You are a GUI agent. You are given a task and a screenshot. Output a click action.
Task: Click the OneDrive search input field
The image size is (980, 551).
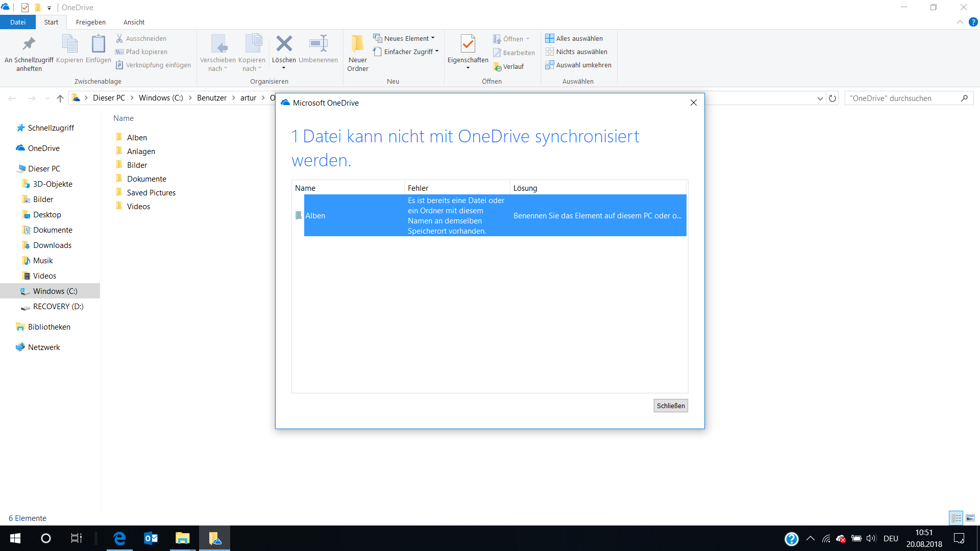(x=902, y=98)
